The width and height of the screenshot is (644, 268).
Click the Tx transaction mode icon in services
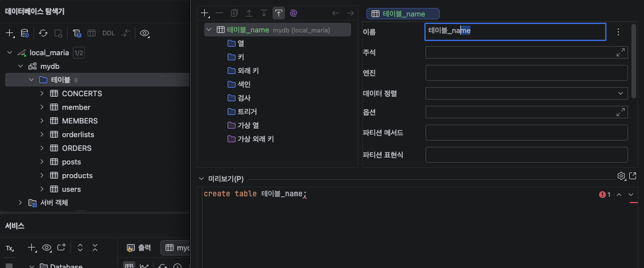(10, 248)
